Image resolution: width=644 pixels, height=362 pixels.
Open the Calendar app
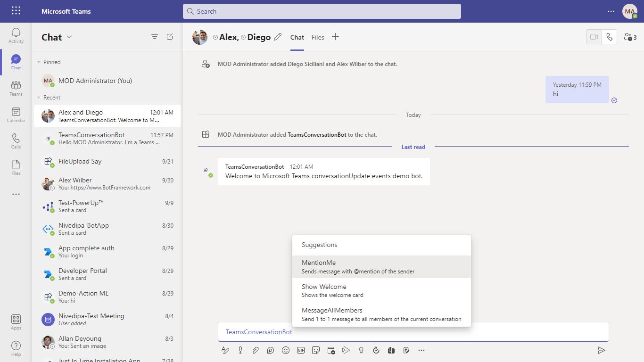[16, 115]
